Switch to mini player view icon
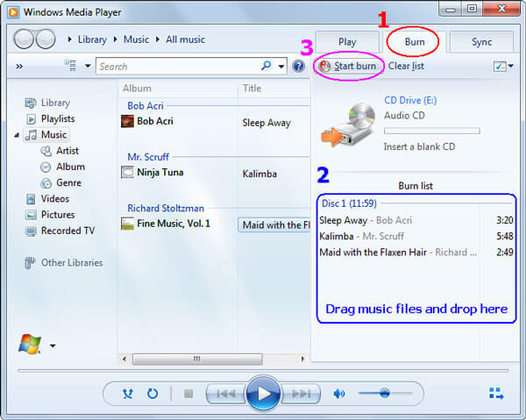This screenshot has height=420, width=526. (x=496, y=394)
